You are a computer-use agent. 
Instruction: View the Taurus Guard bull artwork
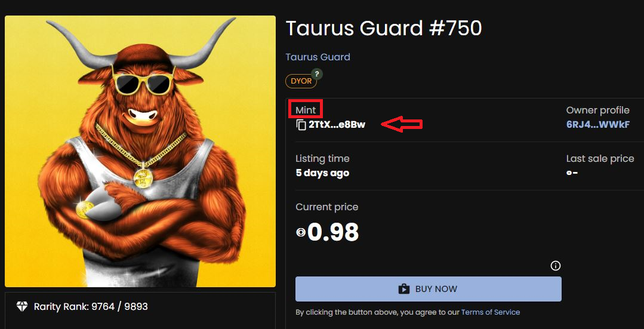pos(140,151)
